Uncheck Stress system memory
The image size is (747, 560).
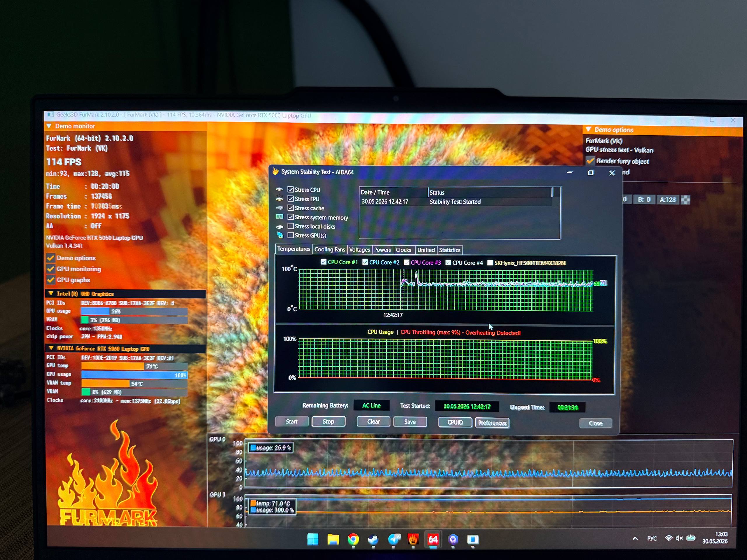[290, 217]
